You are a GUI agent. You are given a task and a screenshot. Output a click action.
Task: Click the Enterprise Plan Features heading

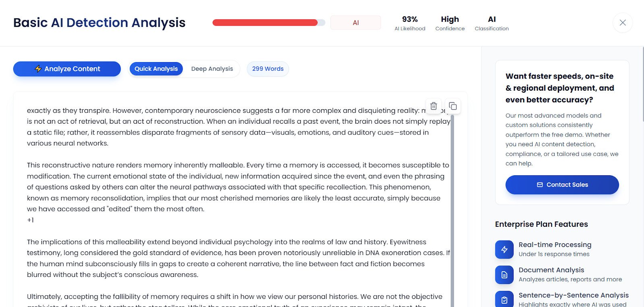[541, 224]
